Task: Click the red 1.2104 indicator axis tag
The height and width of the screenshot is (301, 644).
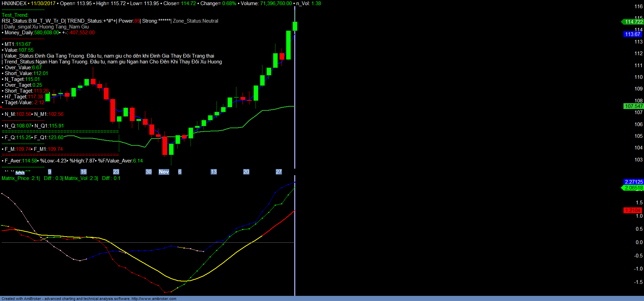Action: (632, 210)
